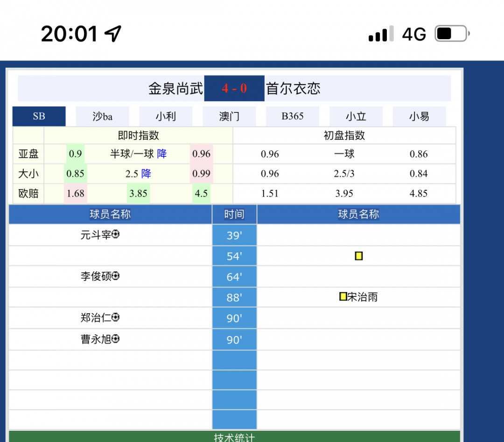Tap the goal ball icon beside 元斗宰
The width and height of the screenshot is (504, 442).
[115, 234]
